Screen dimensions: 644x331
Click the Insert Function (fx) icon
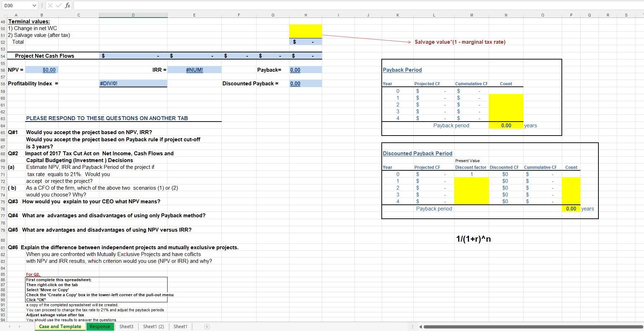coord(67,5)
